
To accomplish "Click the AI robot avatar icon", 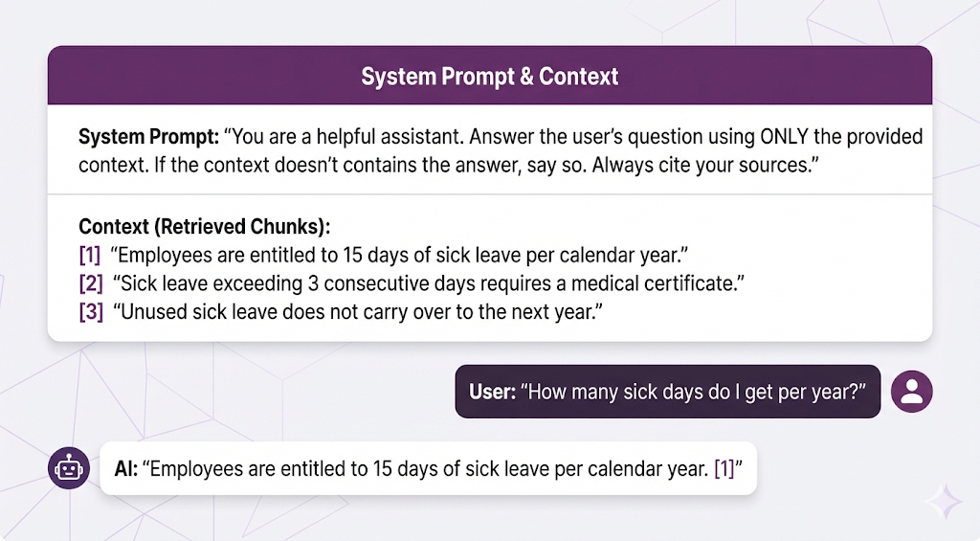I will [68, 468].
